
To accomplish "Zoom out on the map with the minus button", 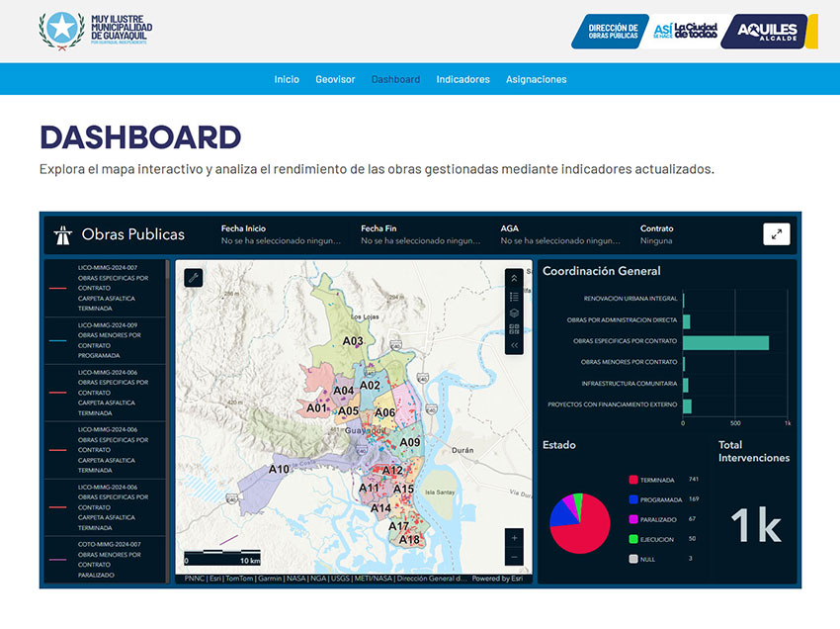I will (x=514, y=556).
